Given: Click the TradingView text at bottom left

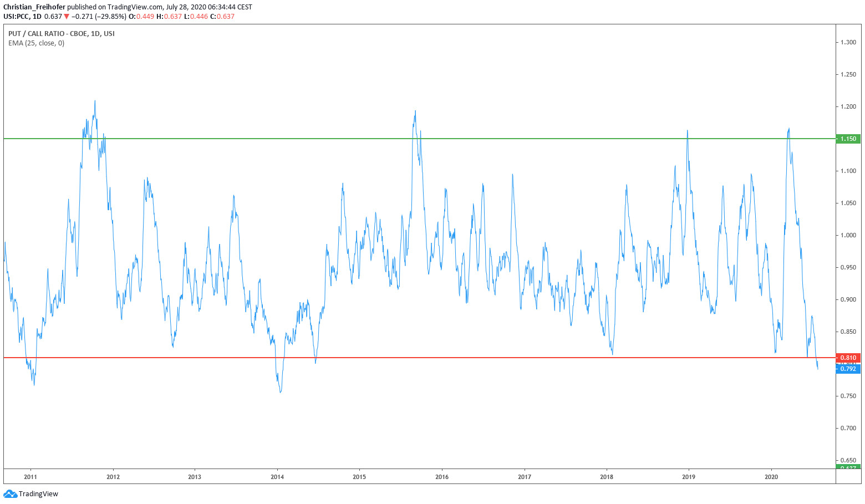Looking at the screenshot, I should point(38,493).
